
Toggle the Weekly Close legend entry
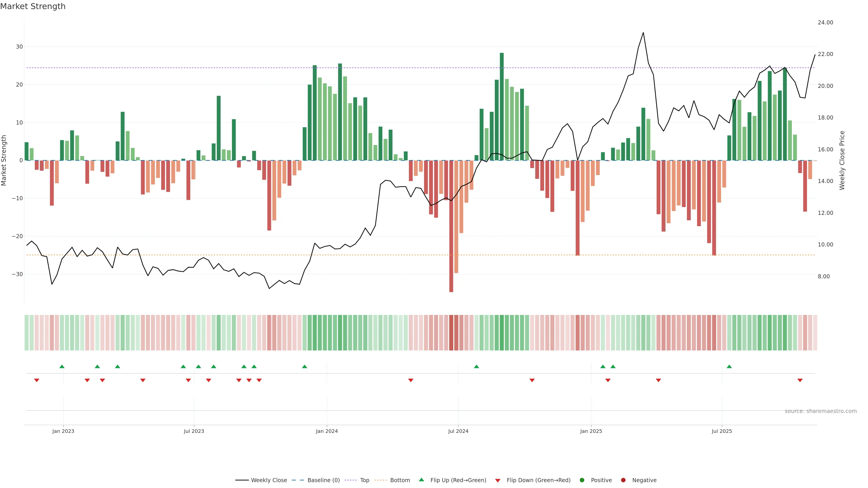(261, 480)
